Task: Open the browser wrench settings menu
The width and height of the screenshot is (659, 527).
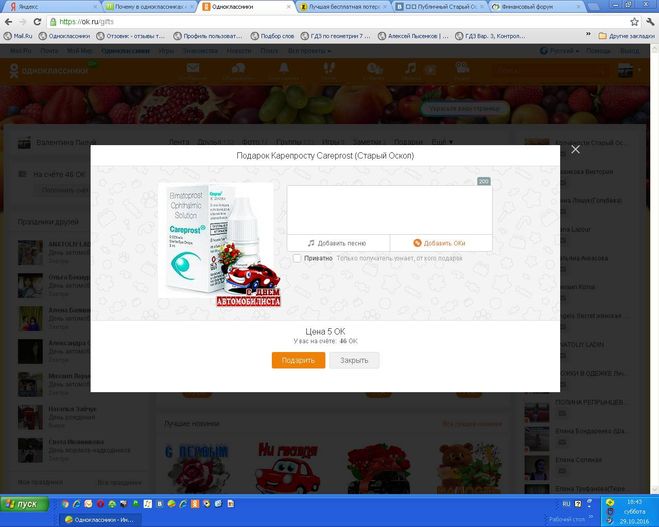Action: tap(650, 21)
